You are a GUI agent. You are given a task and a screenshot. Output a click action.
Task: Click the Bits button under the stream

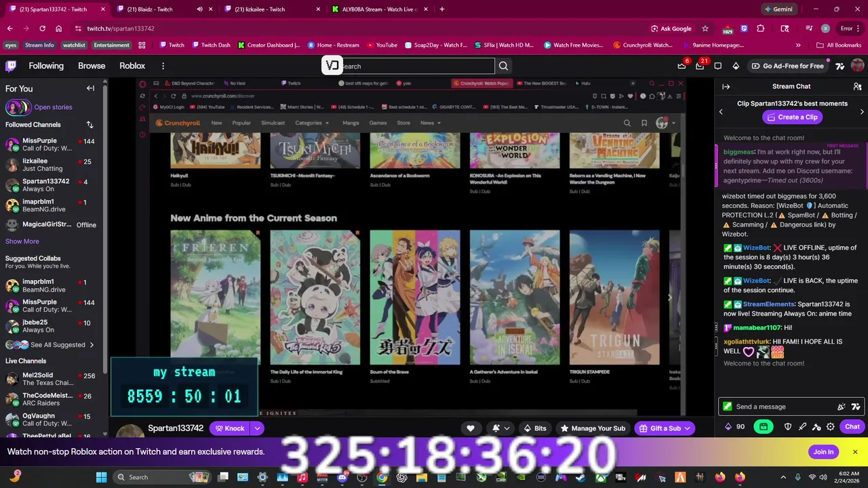point(534,428)
